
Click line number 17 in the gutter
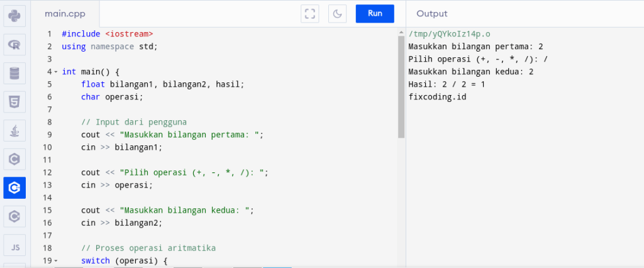pos(47,235)
